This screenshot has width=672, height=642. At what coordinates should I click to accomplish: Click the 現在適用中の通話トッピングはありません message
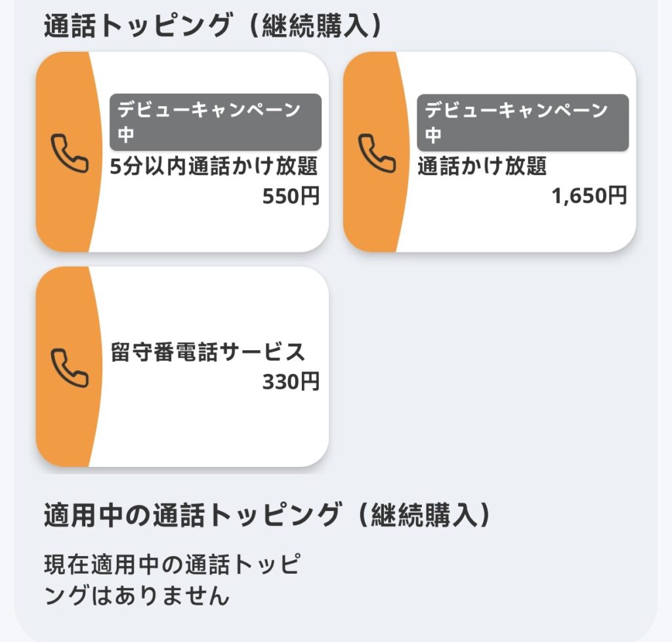point(172,580)
